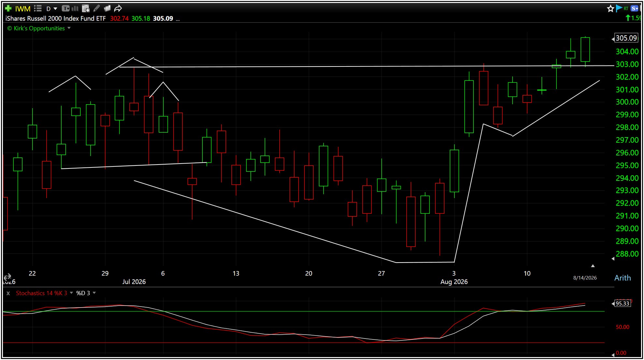Click the bar chart style icon

(x=75, y=8)
